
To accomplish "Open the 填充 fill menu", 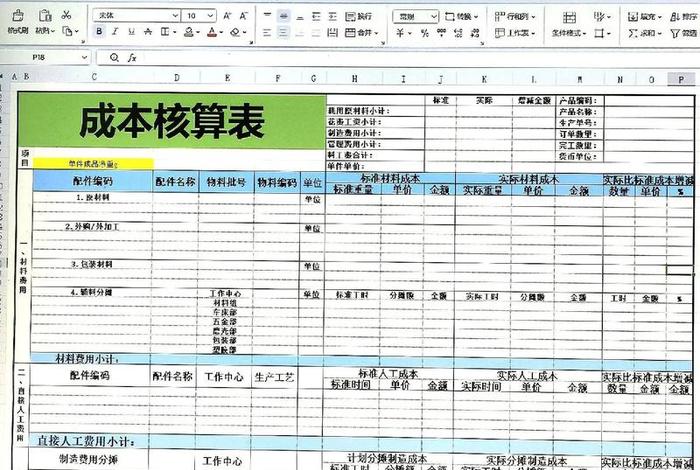I will 645,17.
